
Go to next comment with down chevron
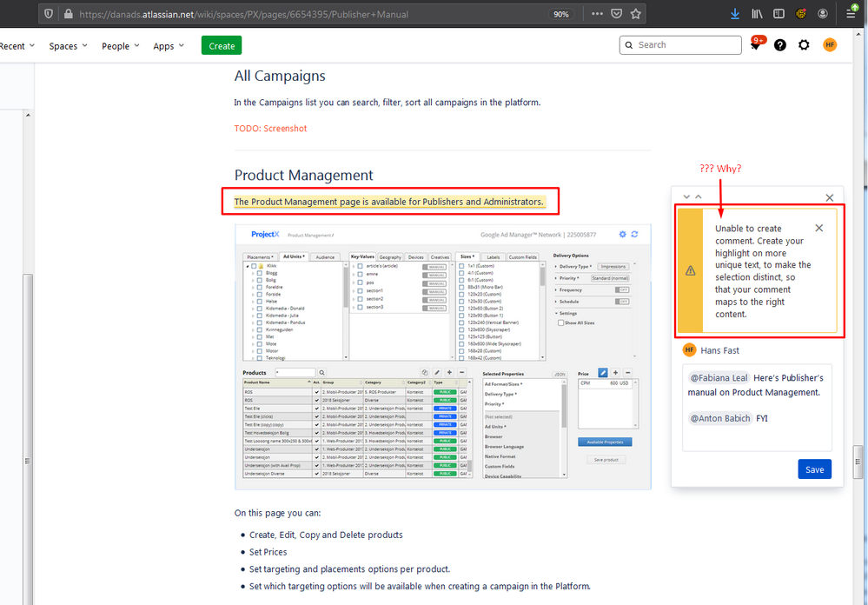click(686, 196)
